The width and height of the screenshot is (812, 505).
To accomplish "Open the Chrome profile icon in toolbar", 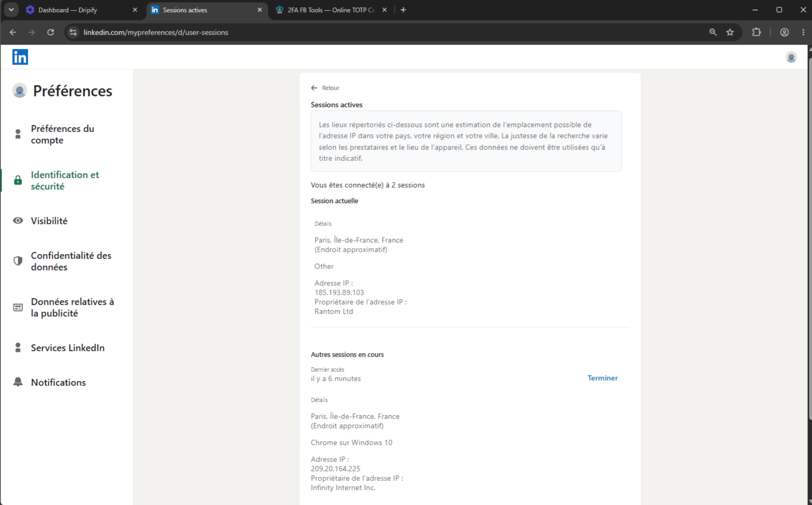I will (x=784, y=32).
